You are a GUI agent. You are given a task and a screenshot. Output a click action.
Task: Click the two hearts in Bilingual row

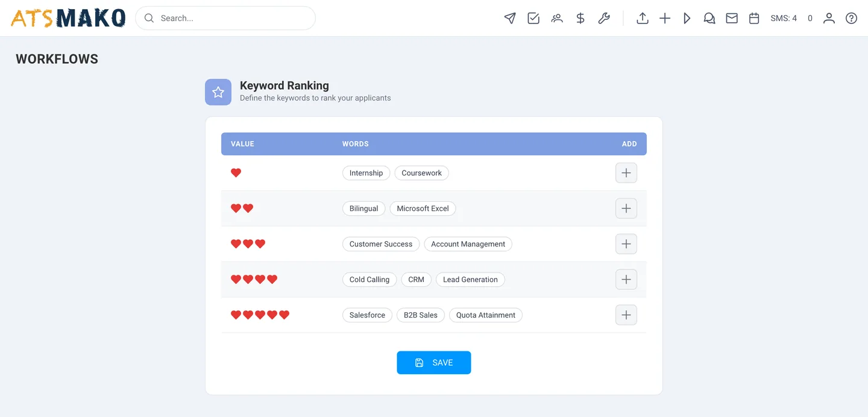[x=242, y=208]
